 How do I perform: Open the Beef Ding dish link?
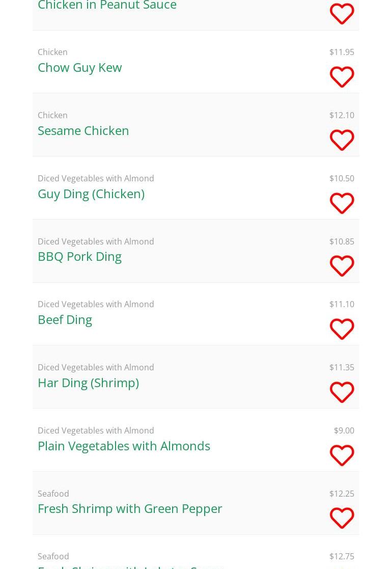point(65,319)
